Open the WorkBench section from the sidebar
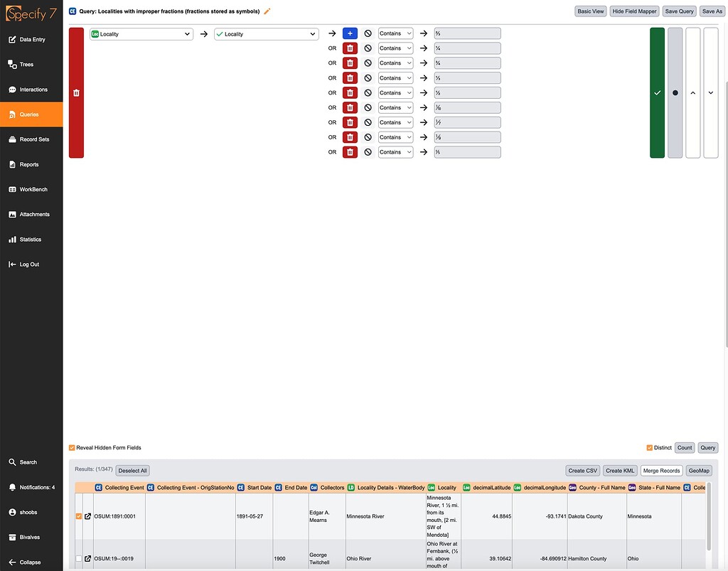 coord(28,189)
